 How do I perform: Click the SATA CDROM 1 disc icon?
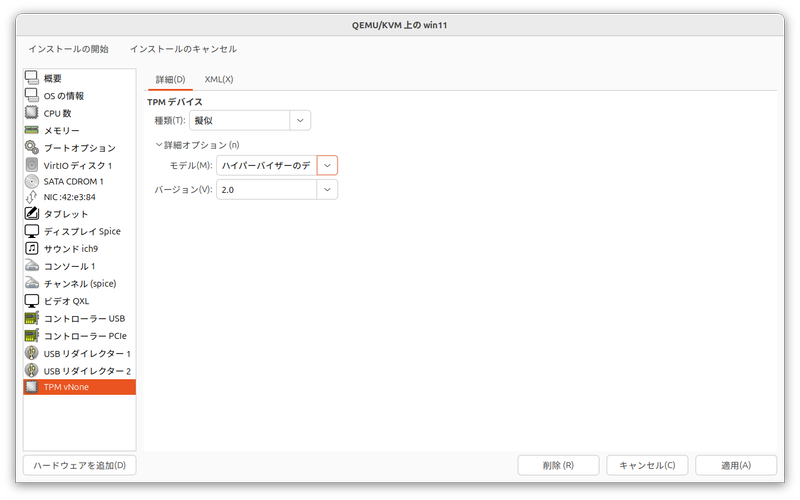32,181
